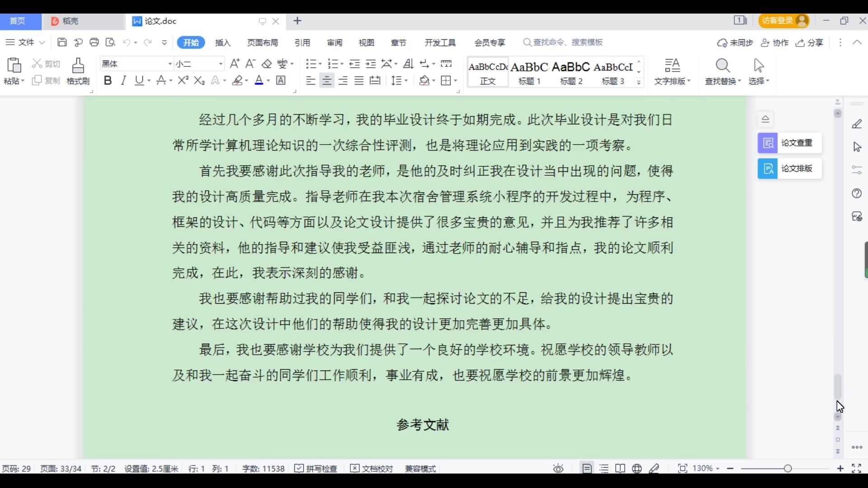Expand the styles gallery dropdown arrow
The height and width of the screenshot is (488, 868).
(639, 82)
